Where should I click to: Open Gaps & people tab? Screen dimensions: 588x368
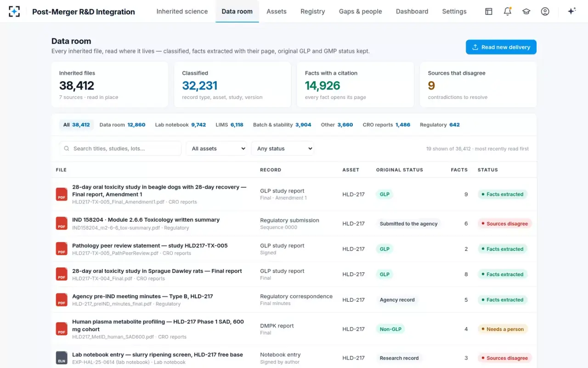click(x=361, y=11)
